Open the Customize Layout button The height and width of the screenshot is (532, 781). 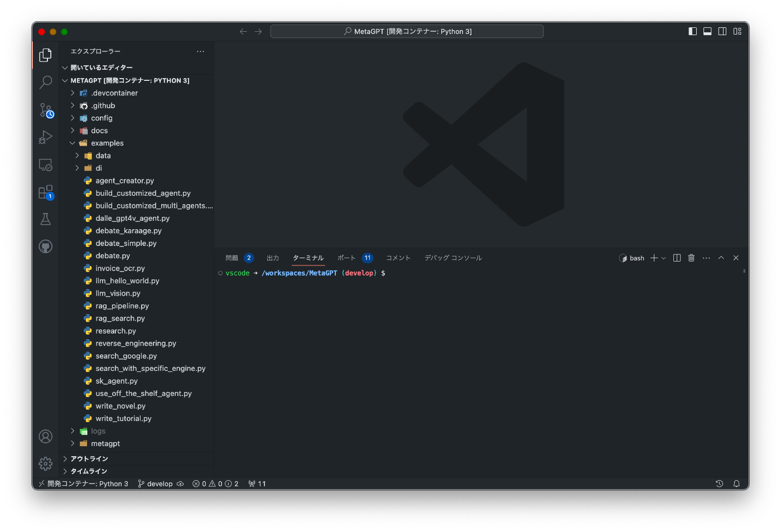tap(737, 31)
